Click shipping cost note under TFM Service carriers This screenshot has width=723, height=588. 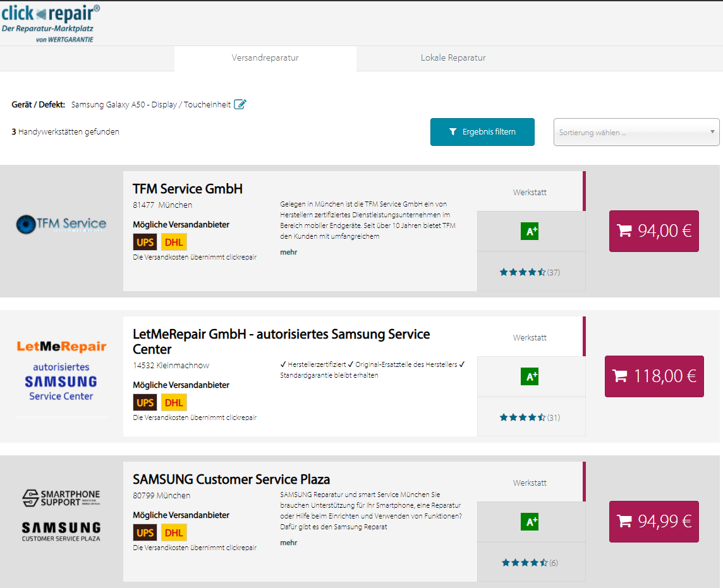(x=195, y=257)
